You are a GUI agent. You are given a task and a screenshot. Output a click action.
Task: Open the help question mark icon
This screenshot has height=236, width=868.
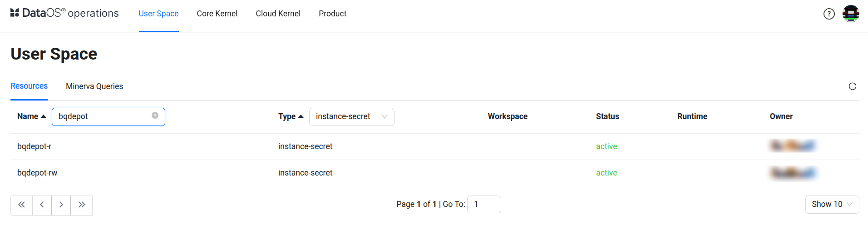coord(829,14)
